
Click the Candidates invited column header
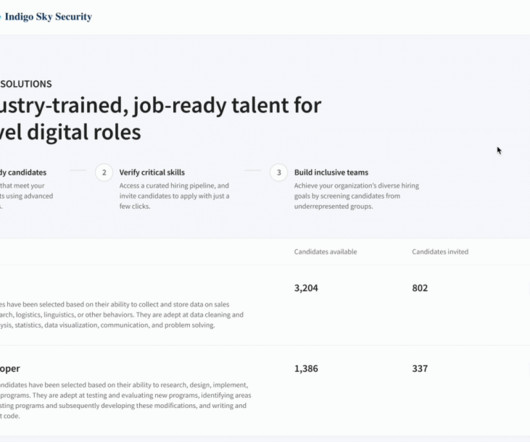coord(440,252)
